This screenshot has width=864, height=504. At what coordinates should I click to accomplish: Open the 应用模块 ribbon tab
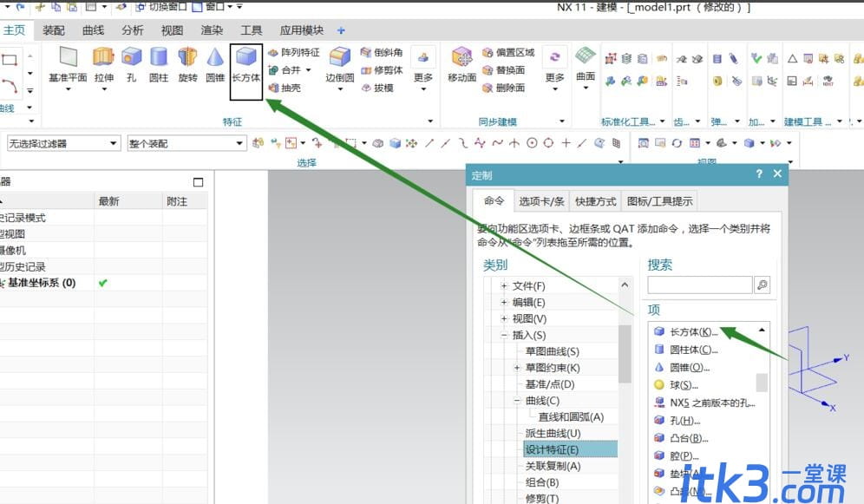(x=301, y=30)
